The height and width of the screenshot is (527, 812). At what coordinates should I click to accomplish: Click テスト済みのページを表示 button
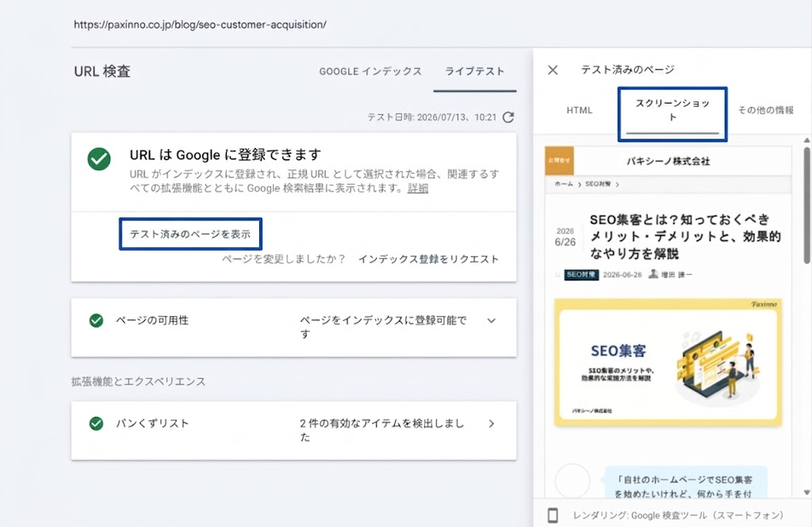coord(190,234)
